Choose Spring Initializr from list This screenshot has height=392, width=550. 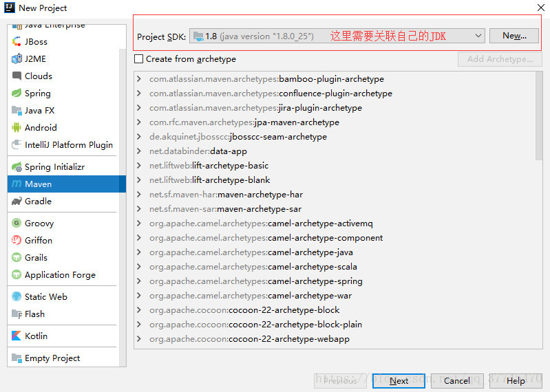point(63,166)
